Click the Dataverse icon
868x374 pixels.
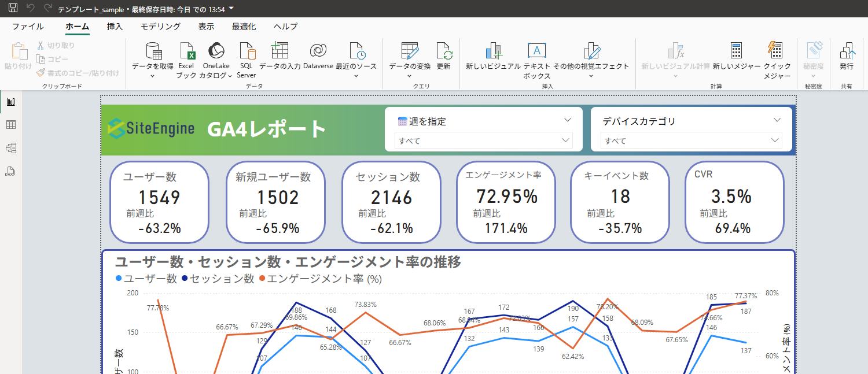[x=318, y=51]
